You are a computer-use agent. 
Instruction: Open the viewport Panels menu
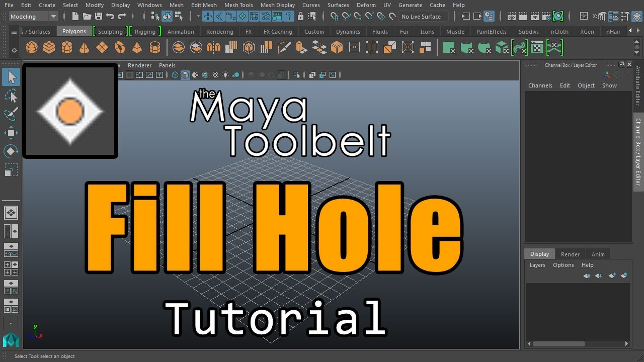(167, 65)
